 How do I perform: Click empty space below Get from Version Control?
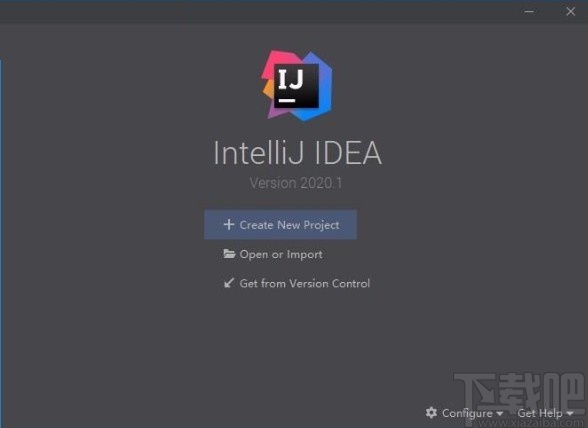296,345
